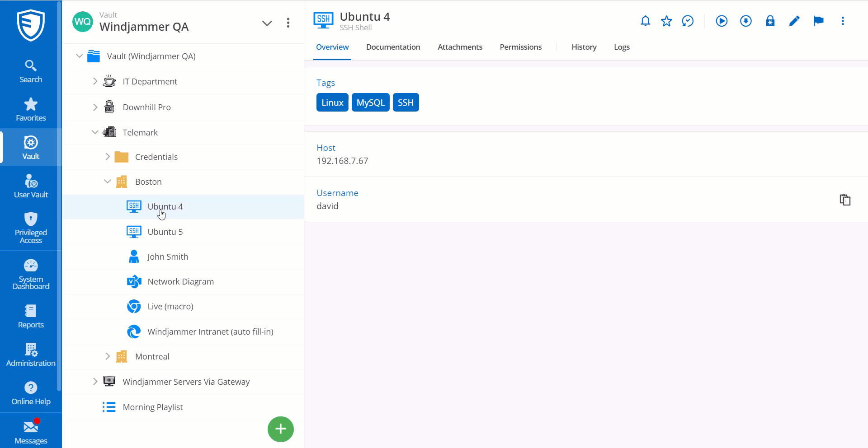Open Messages in the sidebar
The width and height of the screenshot is (868, 448).
click(x=31, y=432)
